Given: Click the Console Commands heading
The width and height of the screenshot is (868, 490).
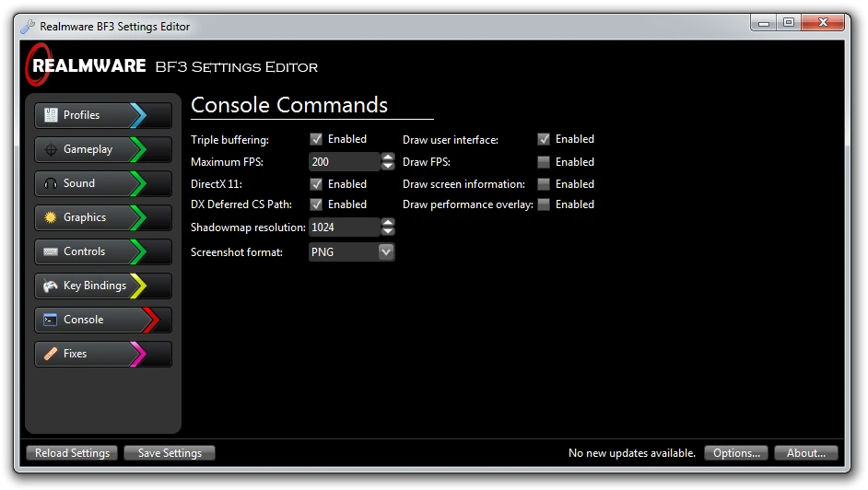Looking at the screenshot, I should tap(289, 105).
